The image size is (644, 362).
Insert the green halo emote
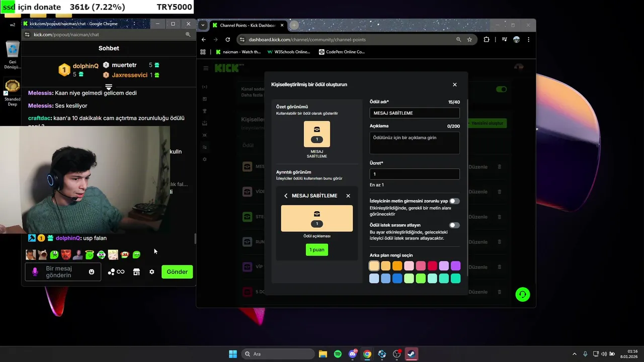point(90,255)
